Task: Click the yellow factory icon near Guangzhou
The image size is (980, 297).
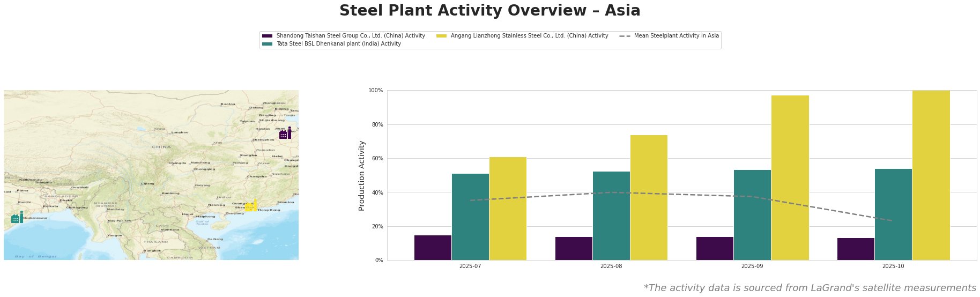Action: [x=251, y=205]
